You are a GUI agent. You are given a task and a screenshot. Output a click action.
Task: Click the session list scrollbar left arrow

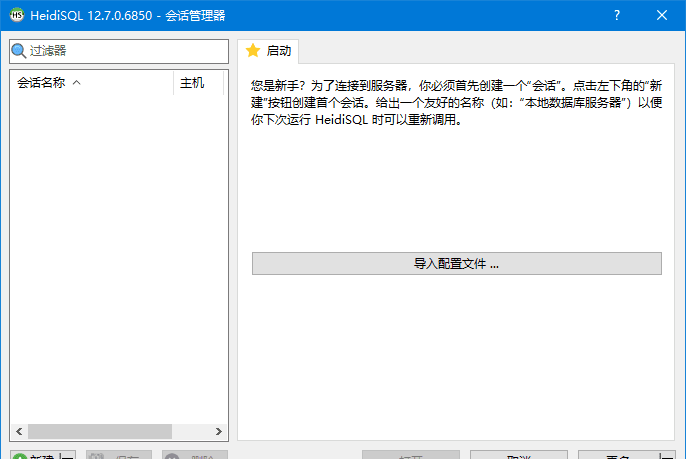[19, 431]
